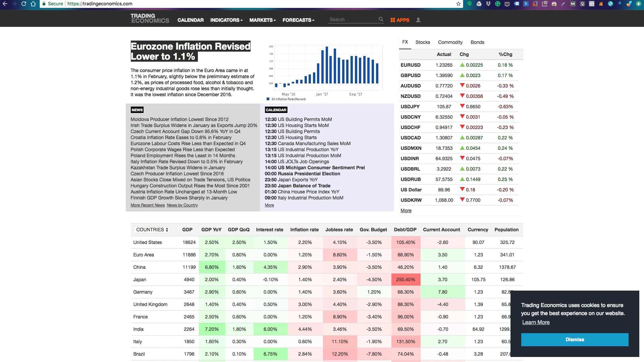
Task: Open the Learn More cookie link
Action: [x=536, y=322]
